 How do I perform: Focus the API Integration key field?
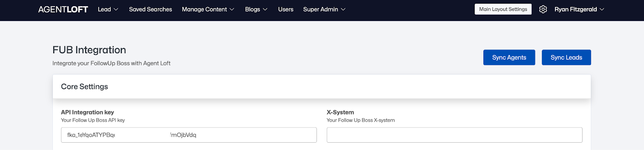click(189, 135)
